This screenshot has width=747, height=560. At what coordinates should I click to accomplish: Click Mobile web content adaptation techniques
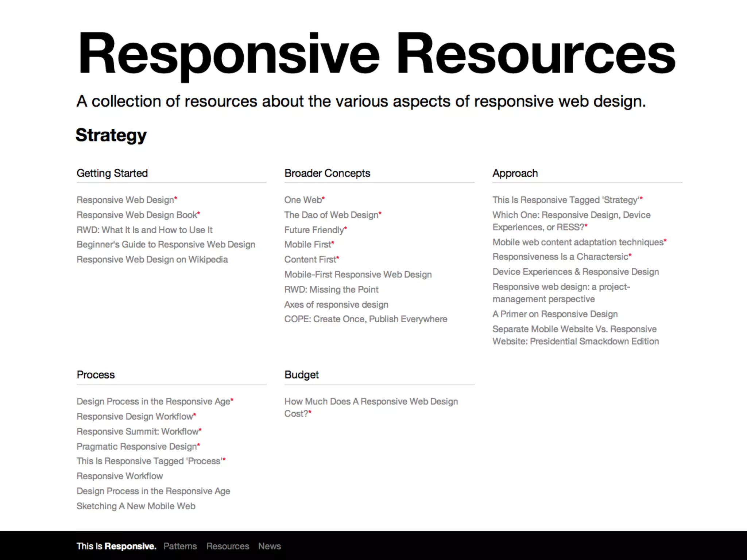pyautogui.click(x=578, y=242)
